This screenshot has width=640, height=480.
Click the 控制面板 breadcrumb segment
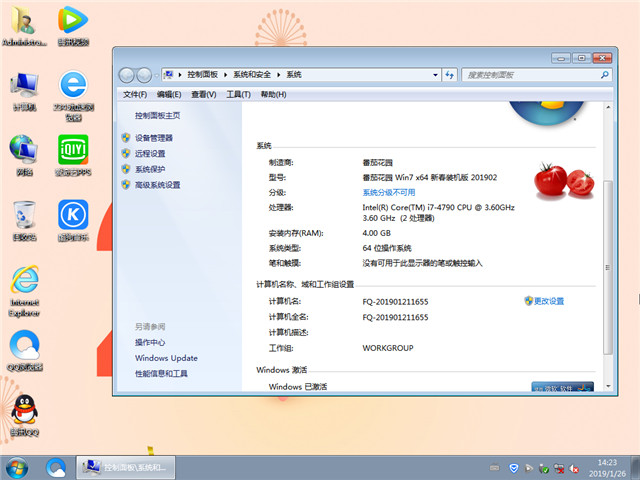[202, 75]
